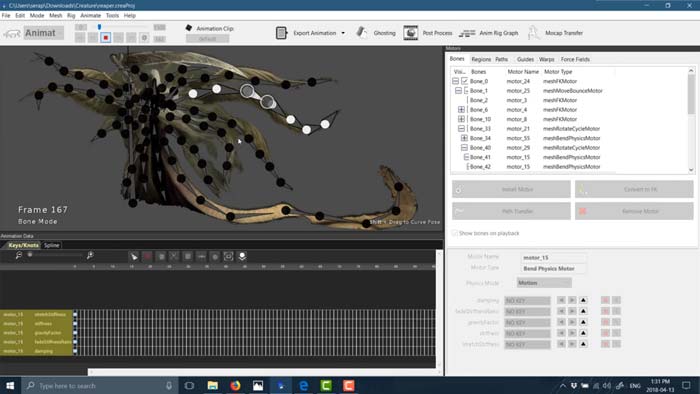Collapse the Bone_40 tree node

tap(464, 147)
